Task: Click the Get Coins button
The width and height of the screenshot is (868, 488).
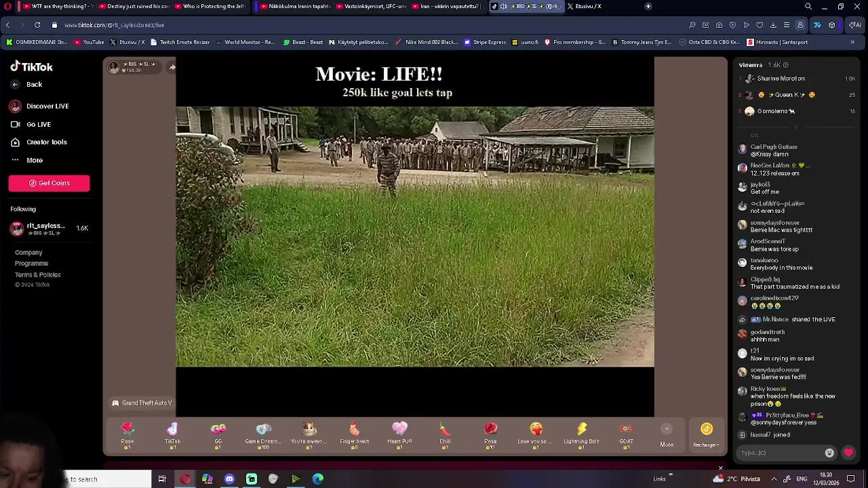Action: (49, 183)
